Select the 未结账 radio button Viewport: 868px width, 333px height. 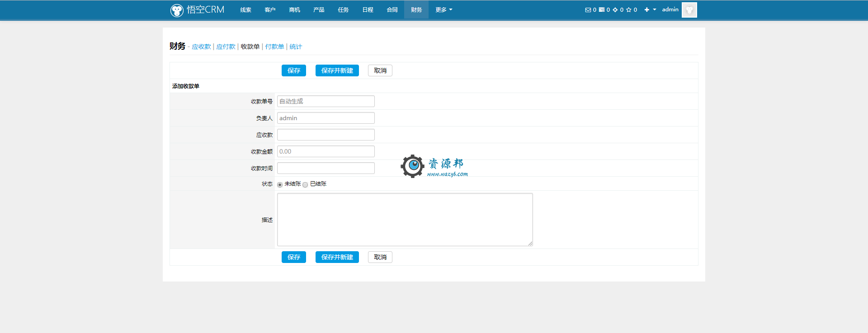(x=280, y=184)
